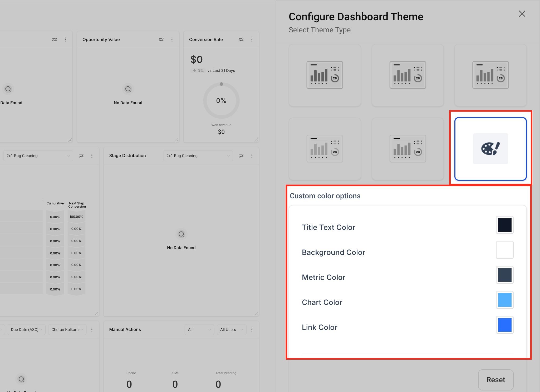Choose the top-right theme thumbnail
Screen dimensions: 540x392
[x=490, y=75]
